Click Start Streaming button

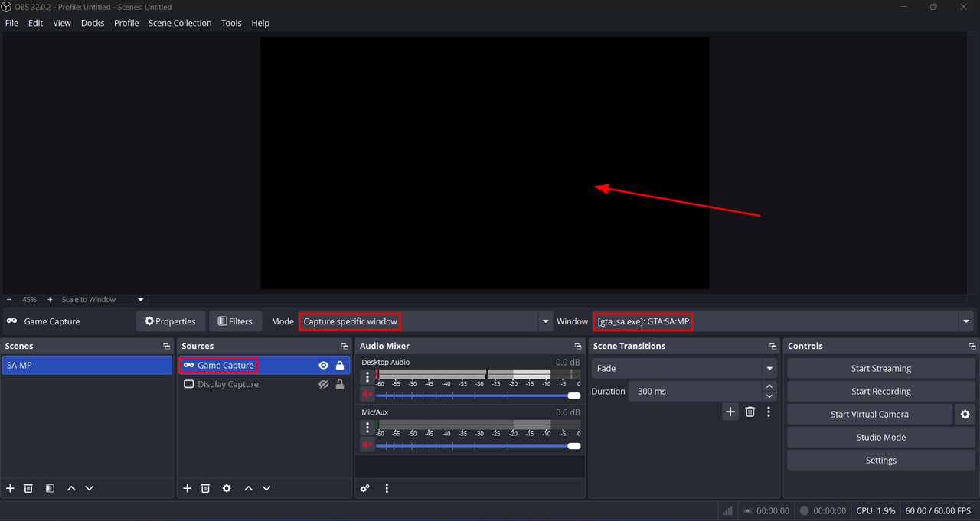point(880,368)
